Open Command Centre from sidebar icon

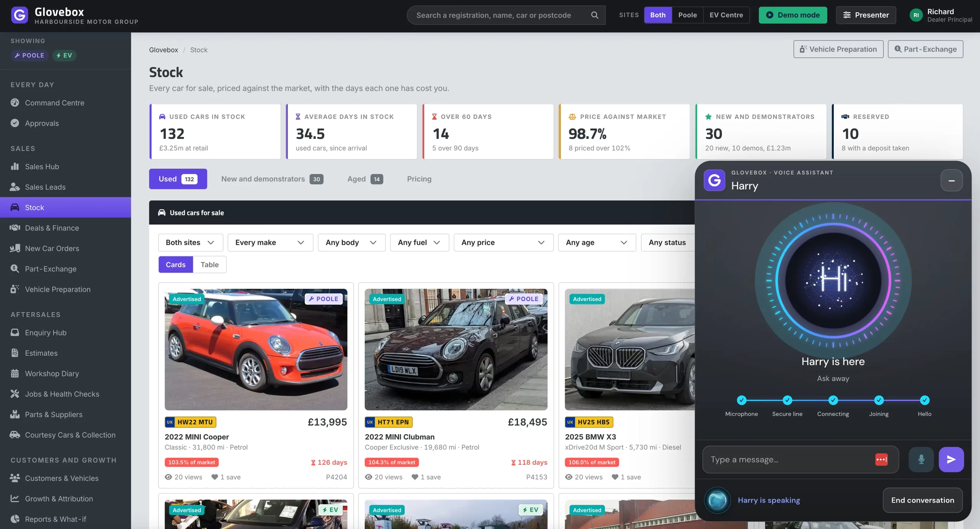click(15, 103)
